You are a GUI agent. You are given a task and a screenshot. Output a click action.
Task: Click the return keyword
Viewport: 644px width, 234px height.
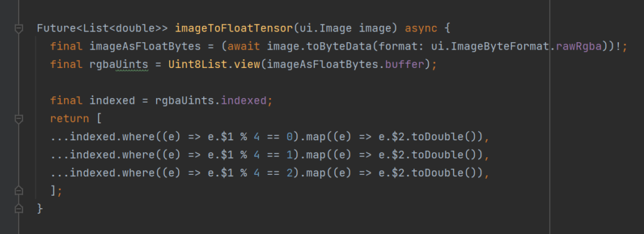coord(69,119)
